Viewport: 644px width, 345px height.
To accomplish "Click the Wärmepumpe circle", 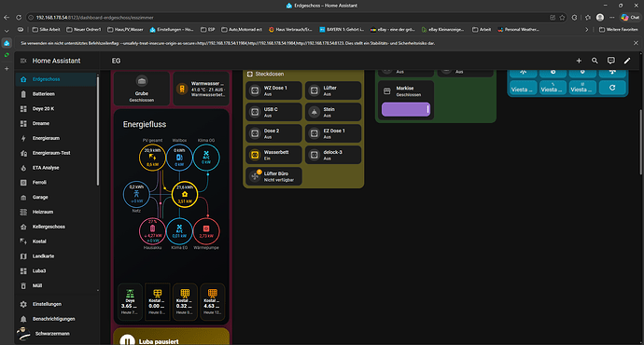I will click(x=206, y=231).
